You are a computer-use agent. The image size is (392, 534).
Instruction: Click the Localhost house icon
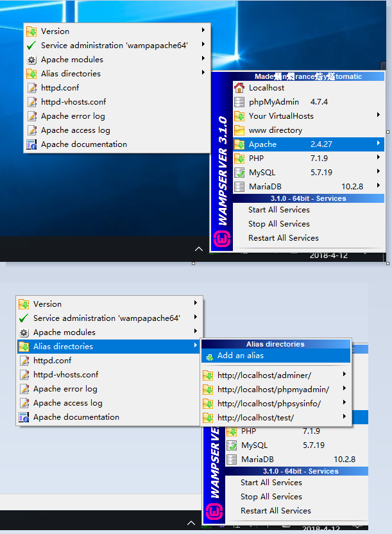point(239,88)
